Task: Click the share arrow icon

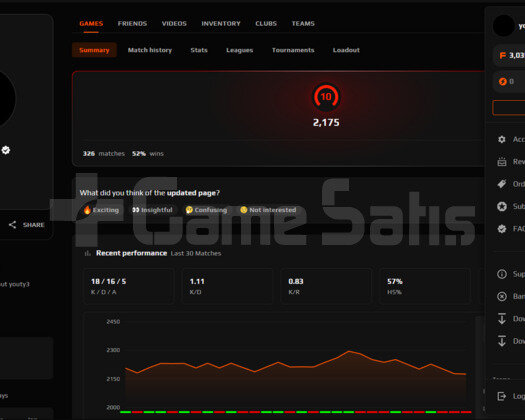Action: pyautogui.click(x=12, y=225)
